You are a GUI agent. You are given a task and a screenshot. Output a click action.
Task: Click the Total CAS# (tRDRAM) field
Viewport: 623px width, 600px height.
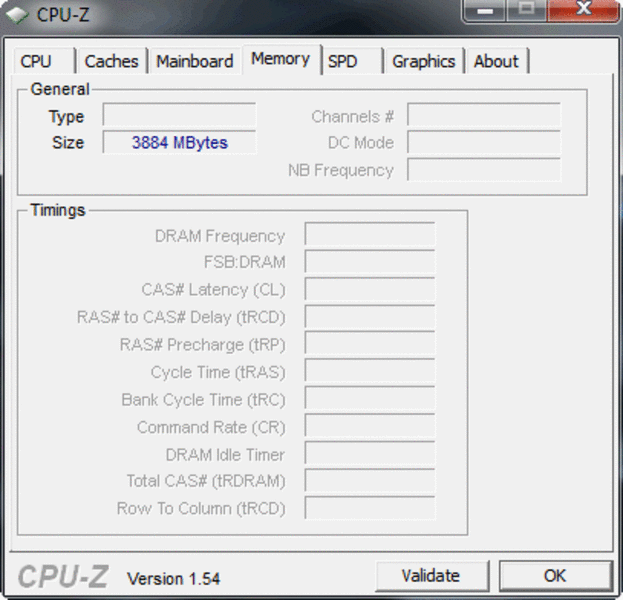pos(370,481)
